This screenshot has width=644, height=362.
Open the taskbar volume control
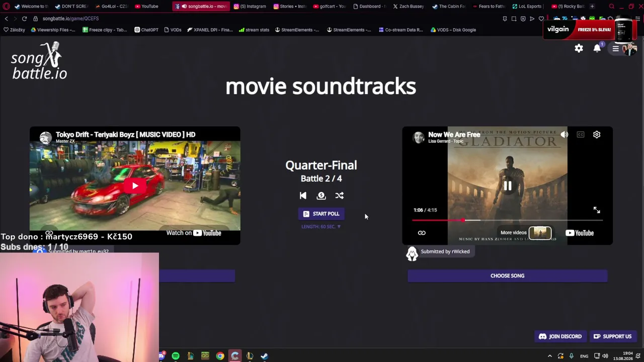[605, 356]
